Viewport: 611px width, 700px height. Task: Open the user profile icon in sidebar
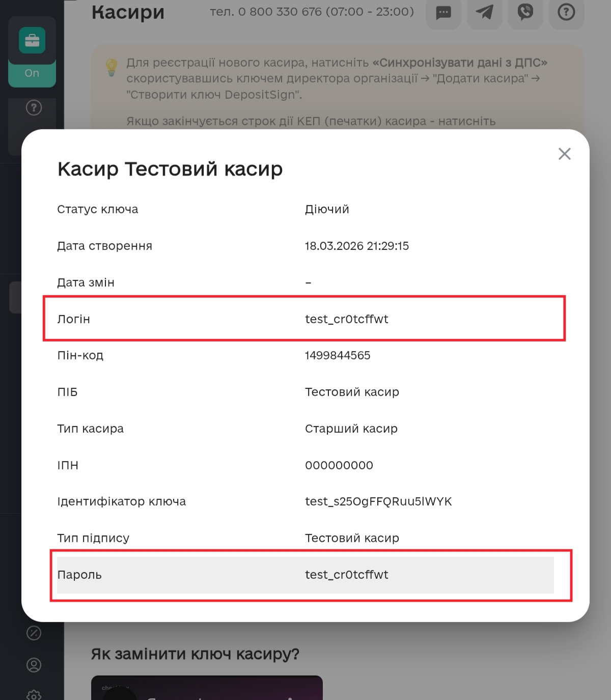coord(34,665)
